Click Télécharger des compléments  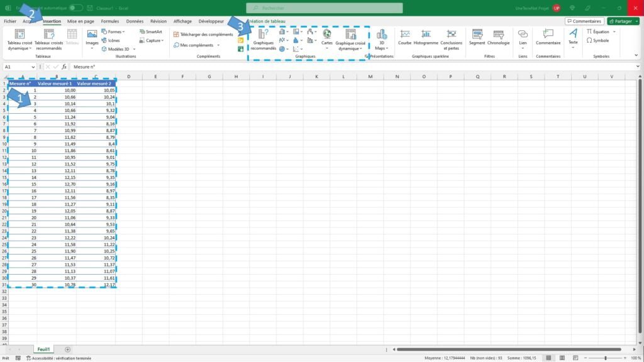[203, 35]
